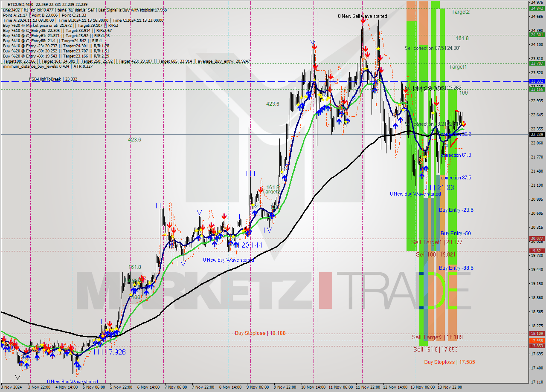
Task: Click the 23.707 green price tag on axis
Action: [x=537, y=63]
